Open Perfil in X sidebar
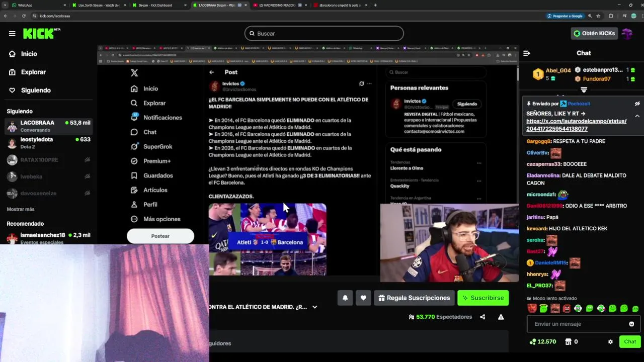This screenshot has height=362, width=644. pyautogui.click(x=144, y=205)
